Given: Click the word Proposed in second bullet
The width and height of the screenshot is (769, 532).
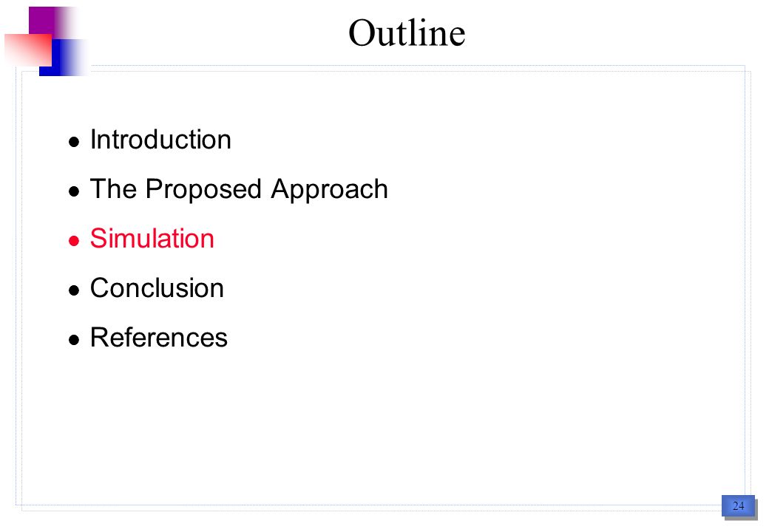Looking at the screenshot, I should tap(203, 190).
